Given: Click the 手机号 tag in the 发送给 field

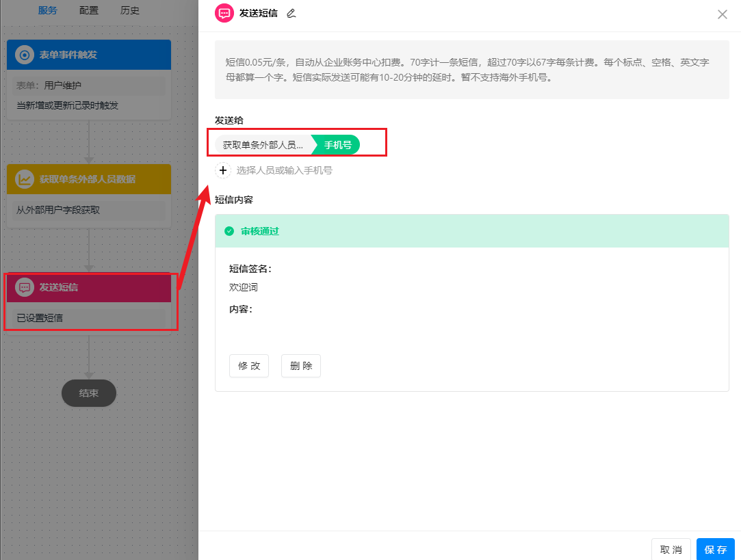Looking at the screenshot, I should pos(335,144).
